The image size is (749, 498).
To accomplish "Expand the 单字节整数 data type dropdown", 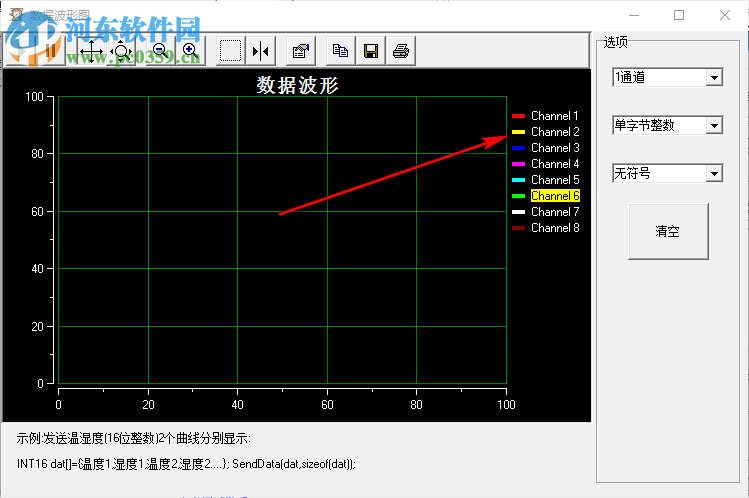I will pos(714,126).
